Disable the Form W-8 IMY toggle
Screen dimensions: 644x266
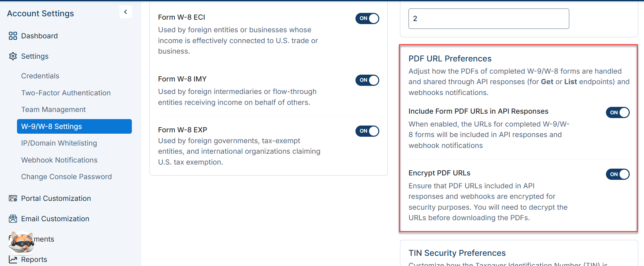[367, 80]
